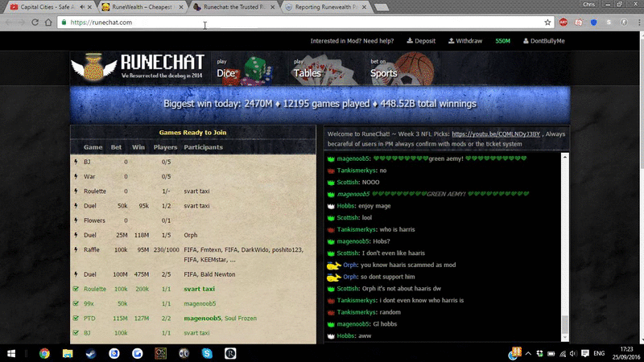Click the ENG language indicator
The image size is (644, 362).
[x=599, y=353]
